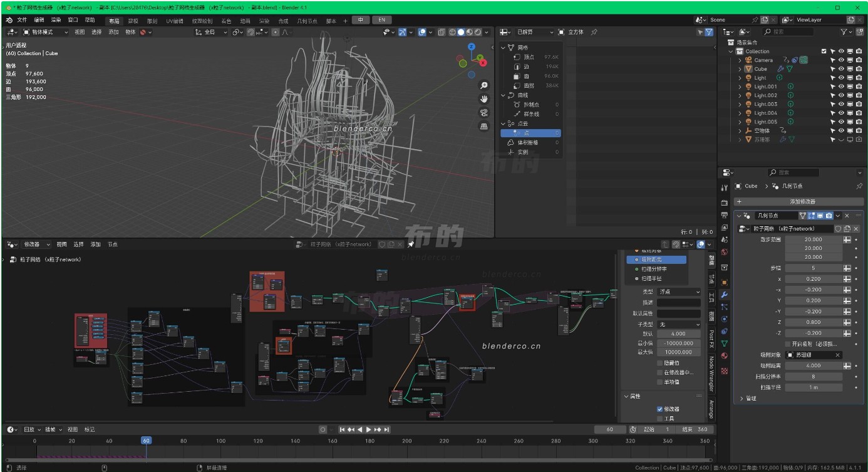Open the Modifiers wrench tab icon
The image size is (868, 472).
725,295
